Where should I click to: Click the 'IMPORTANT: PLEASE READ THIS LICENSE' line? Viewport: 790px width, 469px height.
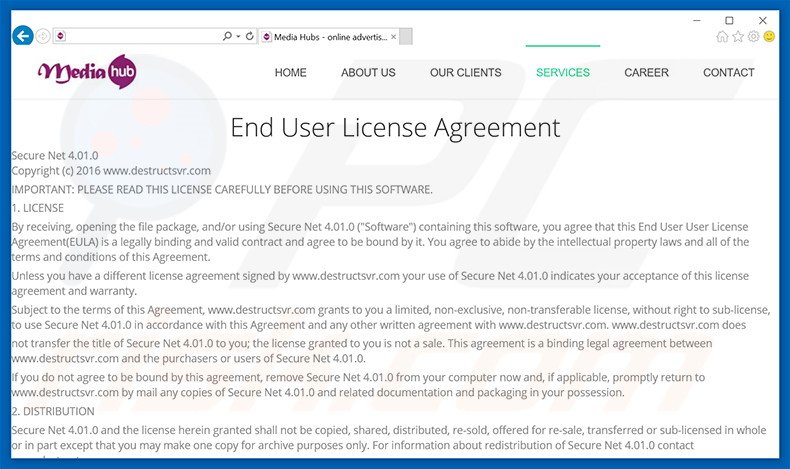222,189
